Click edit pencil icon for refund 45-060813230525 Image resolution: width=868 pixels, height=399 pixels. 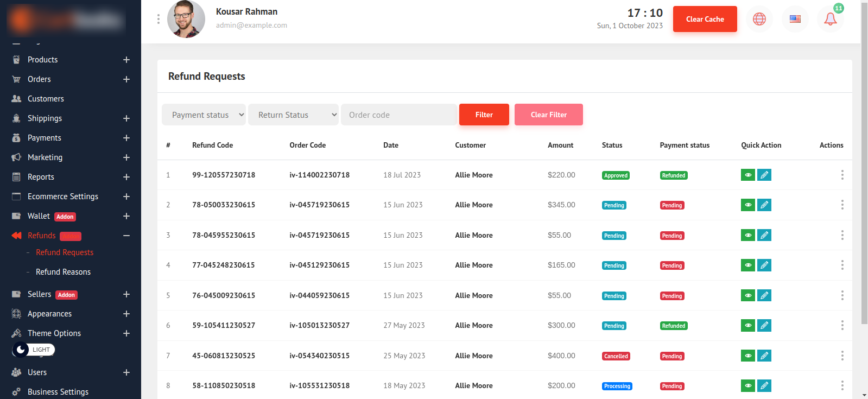[764, 356]
